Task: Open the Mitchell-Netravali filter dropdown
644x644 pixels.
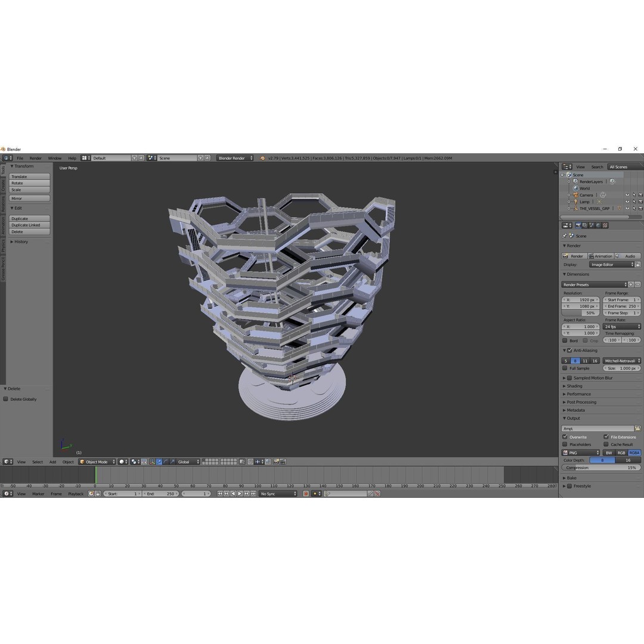Action: [622, 361]
